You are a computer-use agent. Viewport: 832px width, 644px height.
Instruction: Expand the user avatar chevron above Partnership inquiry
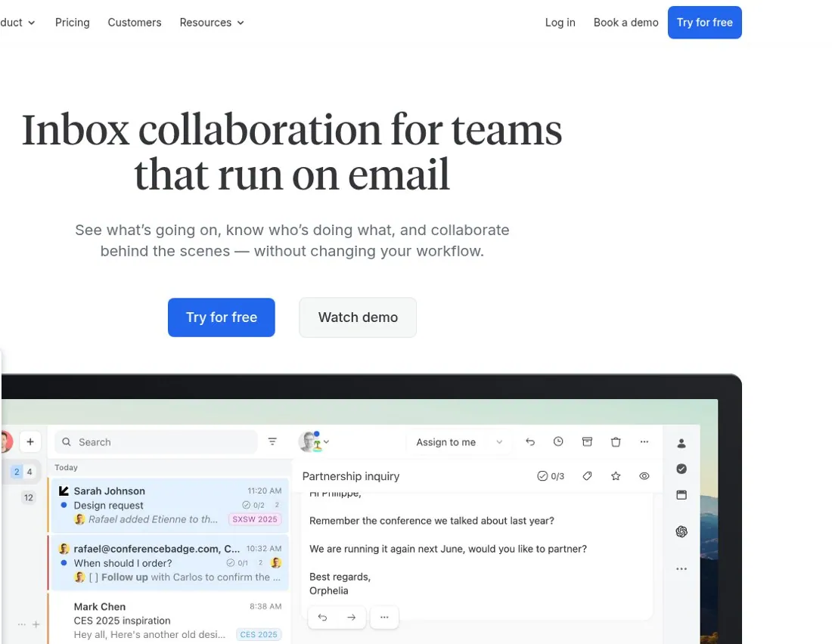(326, 441)
